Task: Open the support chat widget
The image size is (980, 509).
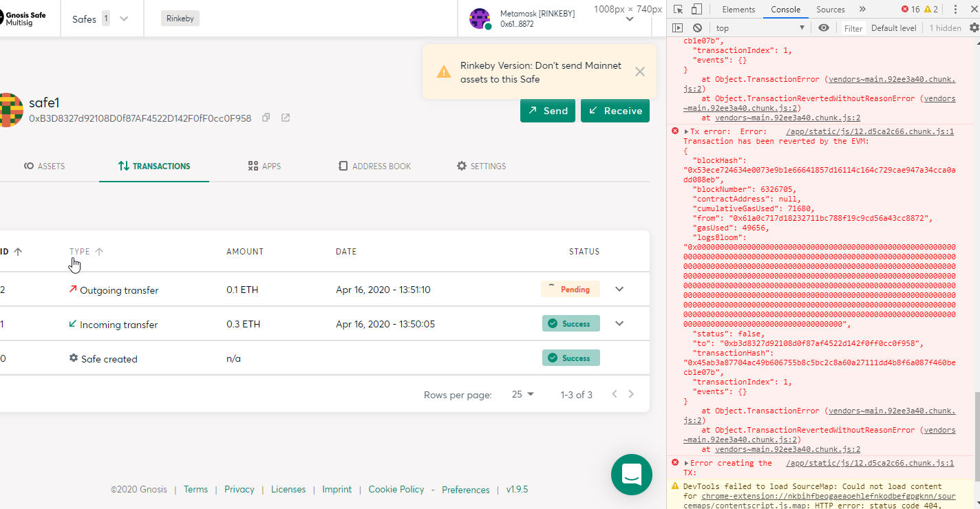Action: pos(632,475)
